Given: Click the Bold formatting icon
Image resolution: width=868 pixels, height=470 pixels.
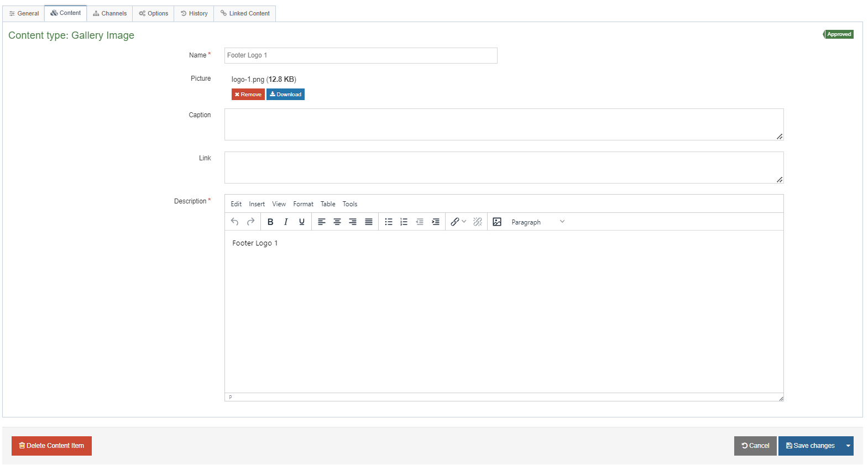Looking at the screenshot, I should coord(270,222).
